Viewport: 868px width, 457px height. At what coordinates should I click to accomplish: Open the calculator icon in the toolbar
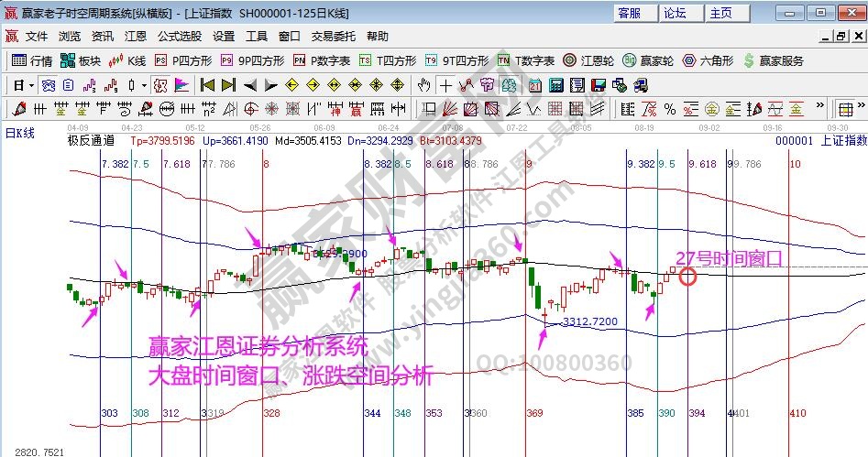(555, 85)
